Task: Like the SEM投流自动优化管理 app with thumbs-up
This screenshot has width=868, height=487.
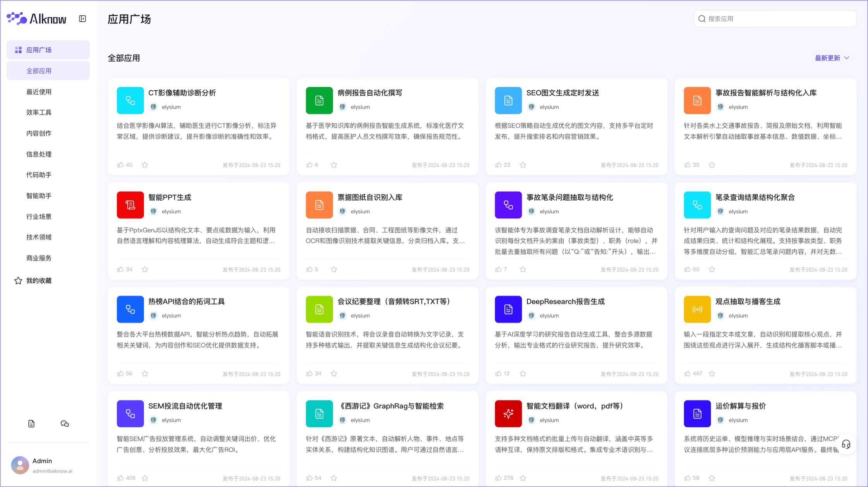Action: [x=120, y=478]
